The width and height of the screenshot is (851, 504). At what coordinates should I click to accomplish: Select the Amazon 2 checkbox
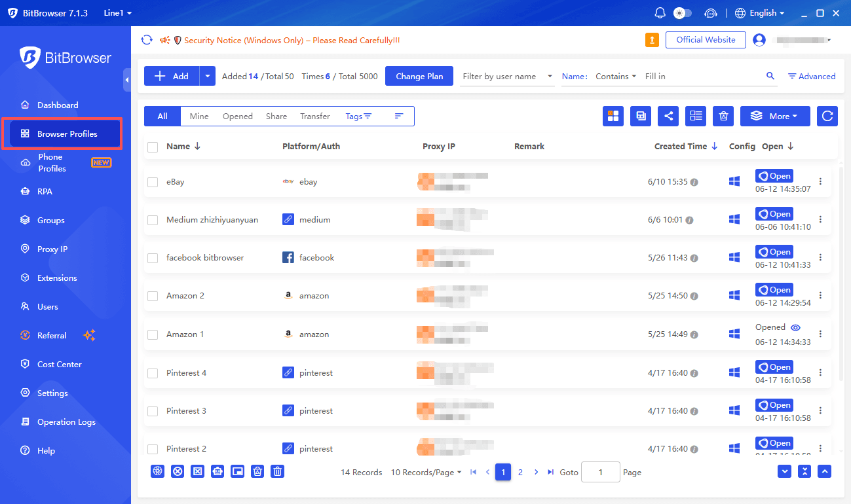[x=153, y=296]
